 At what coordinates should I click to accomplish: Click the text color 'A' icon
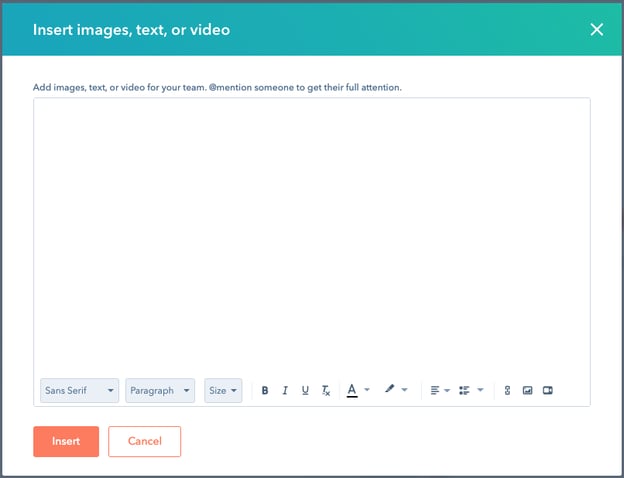352,390
